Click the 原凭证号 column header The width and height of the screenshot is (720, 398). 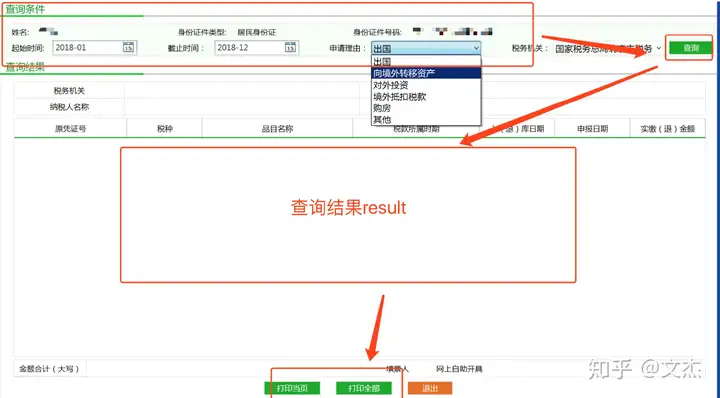pyautogui.click(x=70, y=129)
